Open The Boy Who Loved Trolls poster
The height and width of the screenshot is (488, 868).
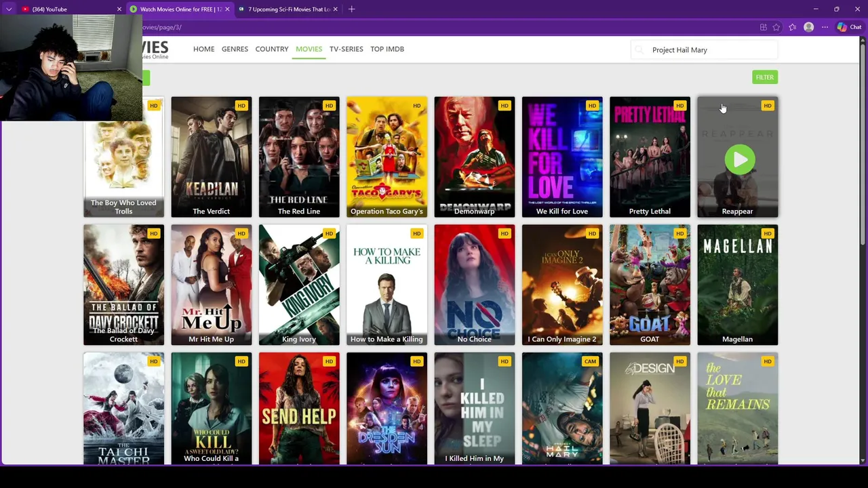[123, 157]
